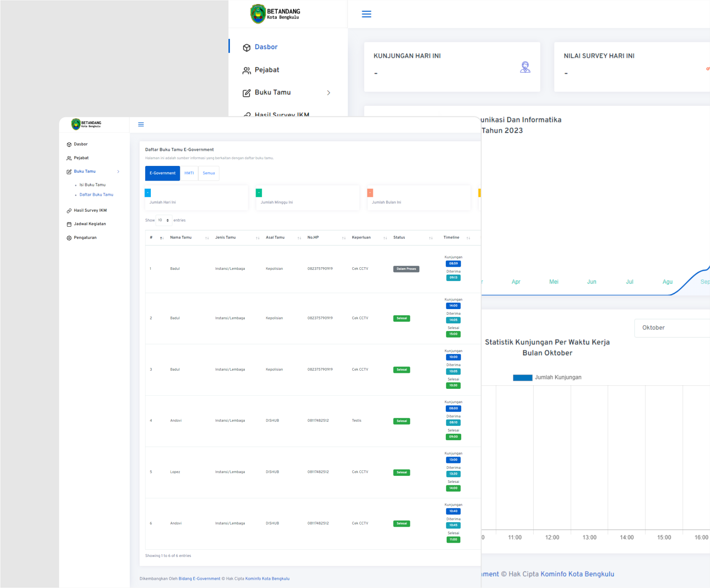Click the Jumlah Bulan Ini orange card icon
Screen dimensions: 710x588
pyautogui.click(x=370, y=193)
